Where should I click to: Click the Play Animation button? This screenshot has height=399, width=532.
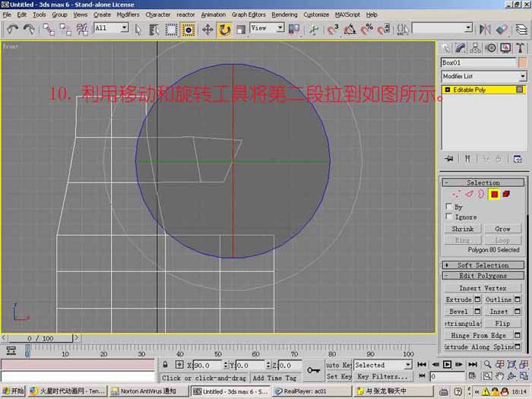(x=447, y=364)
